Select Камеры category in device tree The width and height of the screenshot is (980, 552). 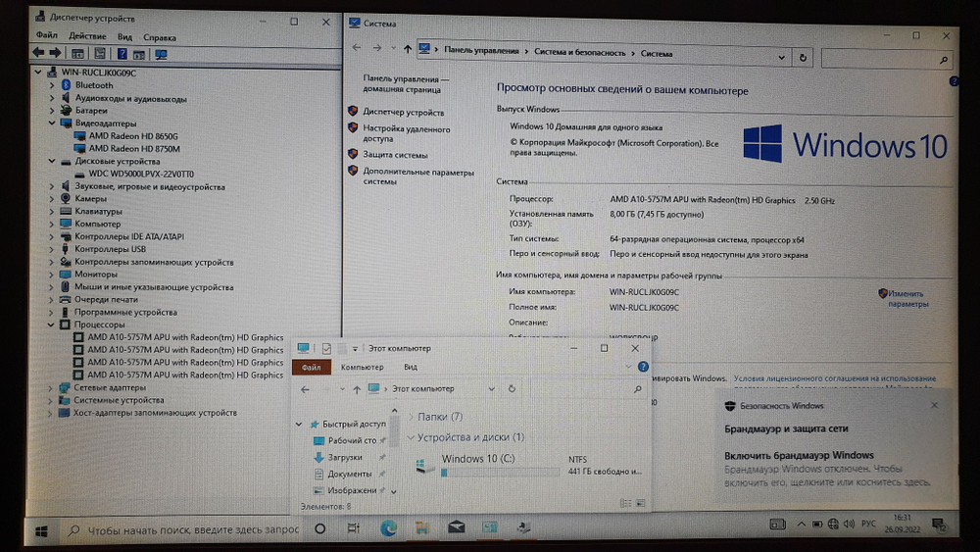click(x=90, y=199)
